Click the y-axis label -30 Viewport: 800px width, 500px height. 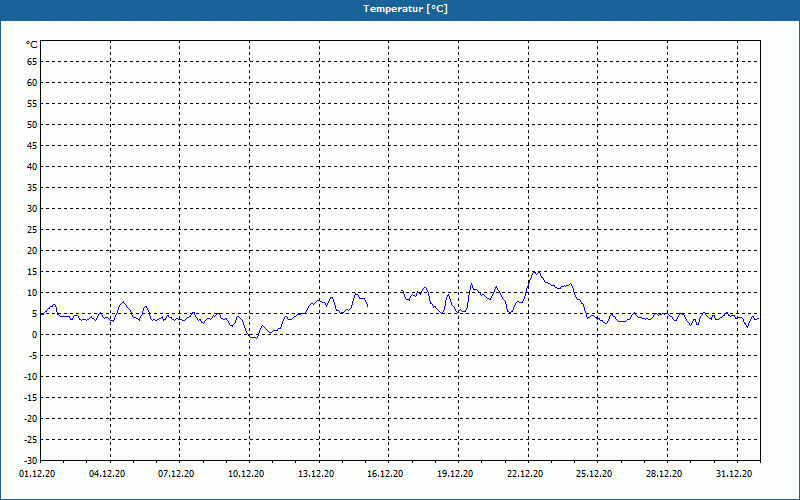[x=31, y=460]
